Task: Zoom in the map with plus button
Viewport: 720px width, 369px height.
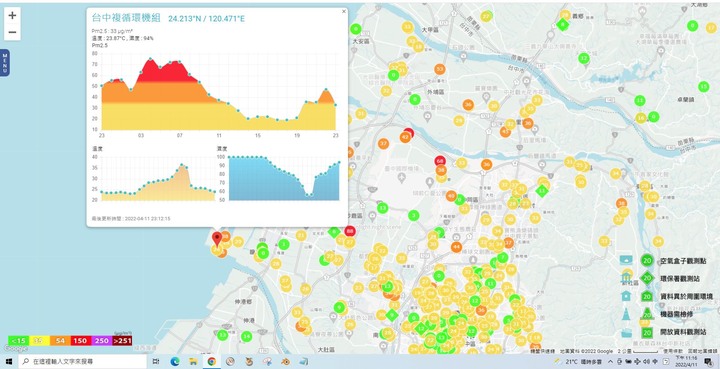Action: [12, 15]
